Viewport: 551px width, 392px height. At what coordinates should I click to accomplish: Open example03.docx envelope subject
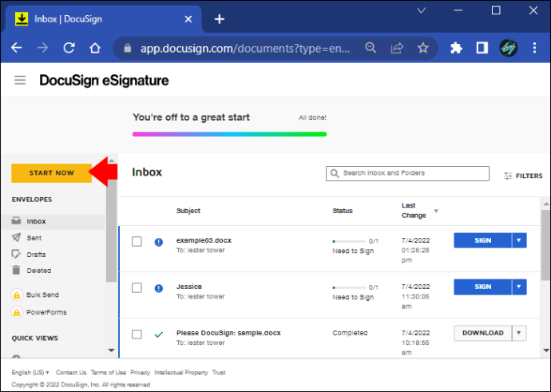[x=204, y=240]
